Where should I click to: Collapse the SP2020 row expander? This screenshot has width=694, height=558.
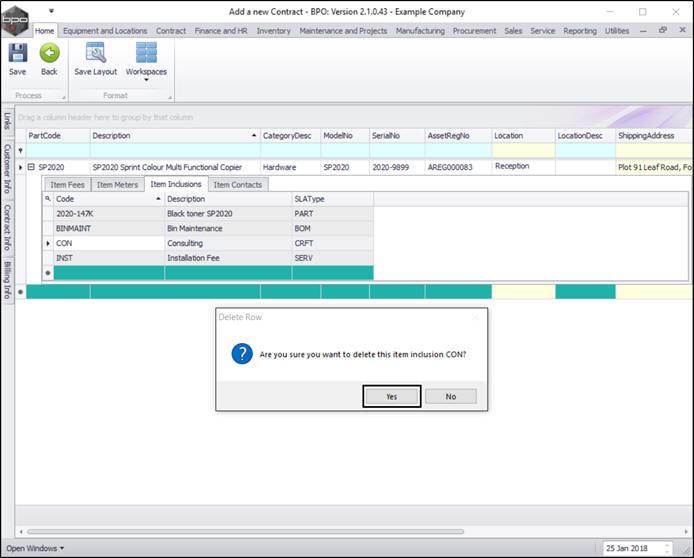click(x=31, y=167)
